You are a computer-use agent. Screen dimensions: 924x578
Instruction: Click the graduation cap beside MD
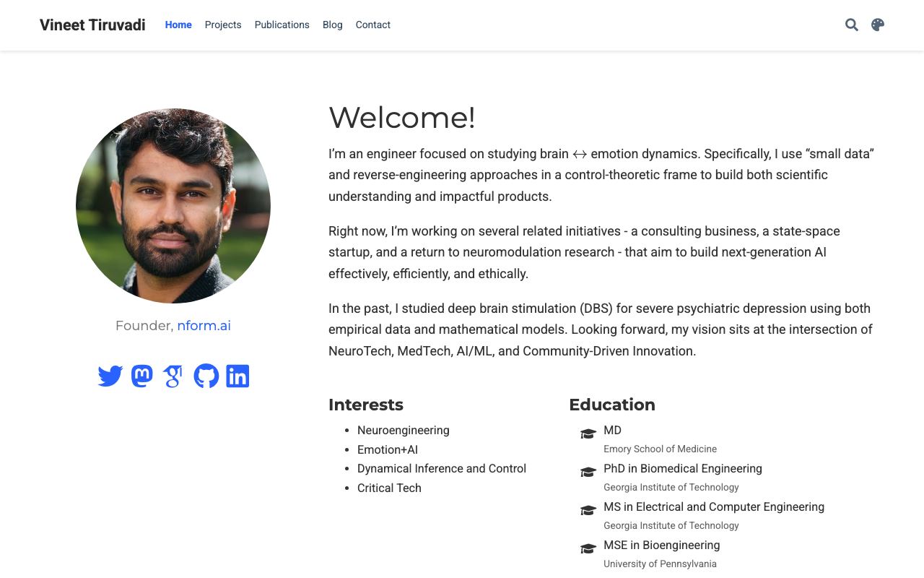pos(588,433)
